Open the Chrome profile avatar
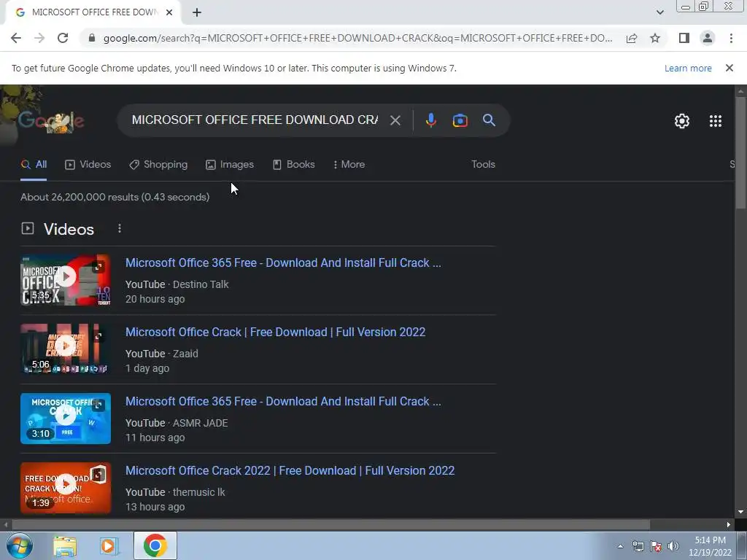The image size is (747, 560). [x=708, y=38]
